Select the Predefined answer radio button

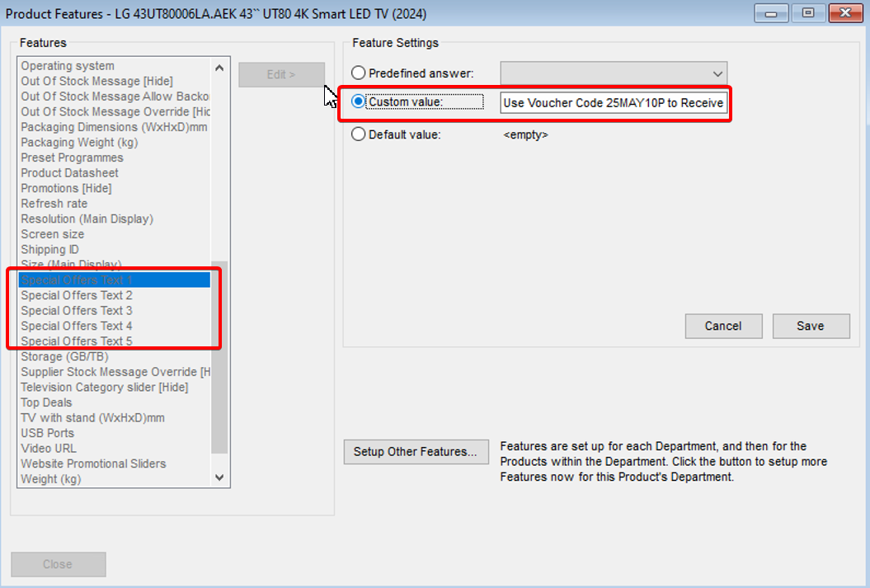tap(359, 73)
